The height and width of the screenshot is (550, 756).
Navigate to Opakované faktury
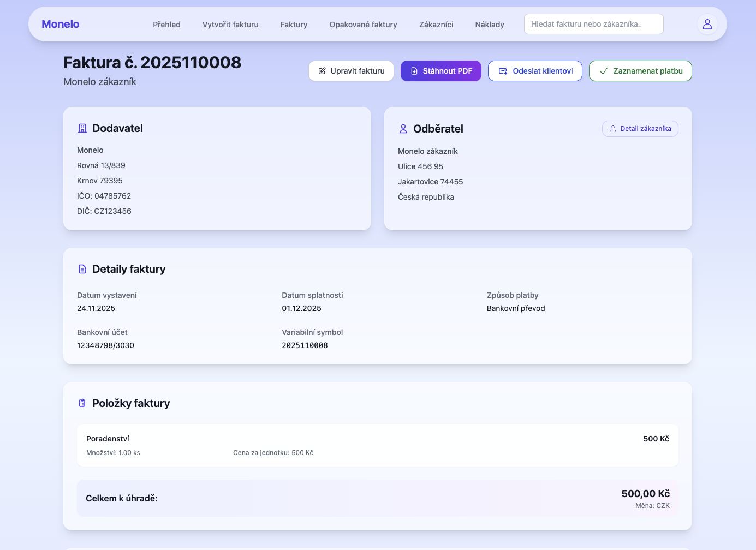pyautogui.click(x=363, y=25)
